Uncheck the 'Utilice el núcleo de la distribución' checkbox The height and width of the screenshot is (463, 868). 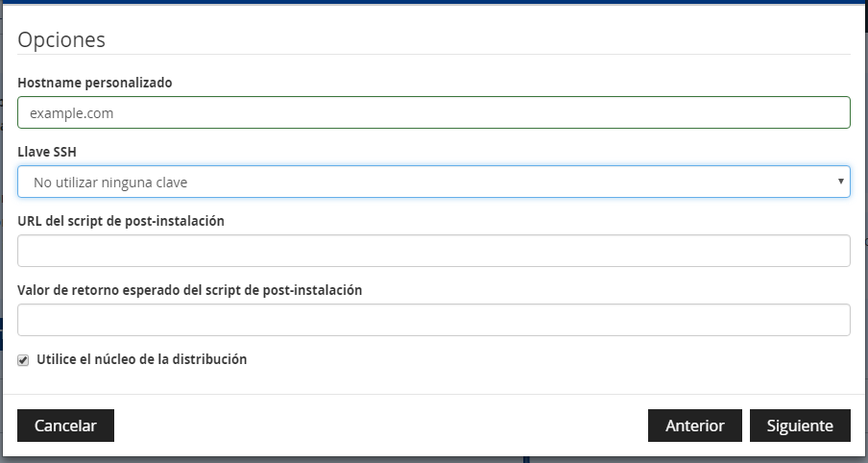pos(23,360)
